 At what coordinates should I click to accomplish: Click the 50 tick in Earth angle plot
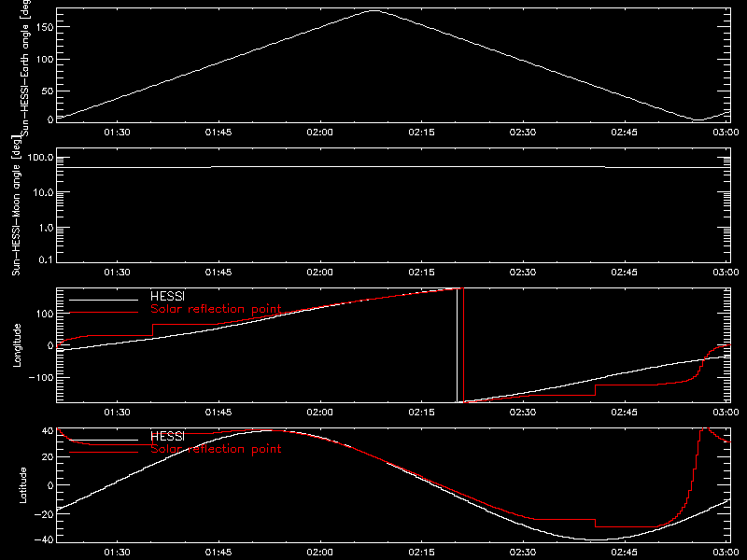coord(48,91)
